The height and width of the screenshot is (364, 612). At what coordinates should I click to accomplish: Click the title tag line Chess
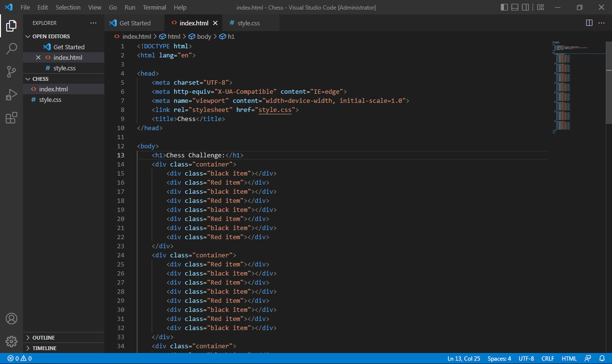pos(188,119)
